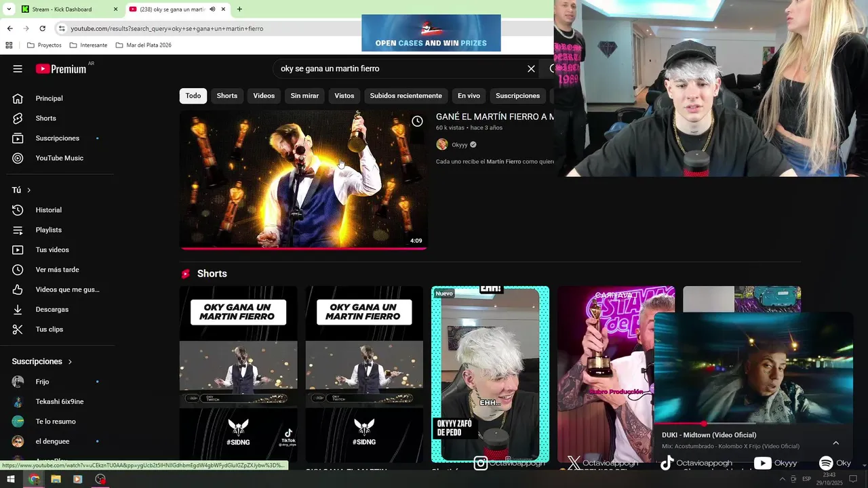Reload the page in Chrome
Image resolution: width=868 pixels, height=488 pixels.
(x=42, y=28)
